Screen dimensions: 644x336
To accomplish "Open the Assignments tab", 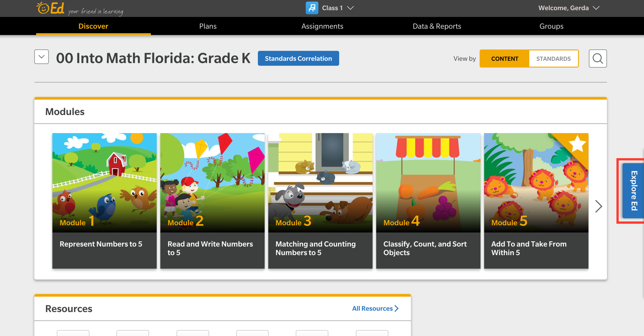I will pyautogui.click(x=322, y=26).
